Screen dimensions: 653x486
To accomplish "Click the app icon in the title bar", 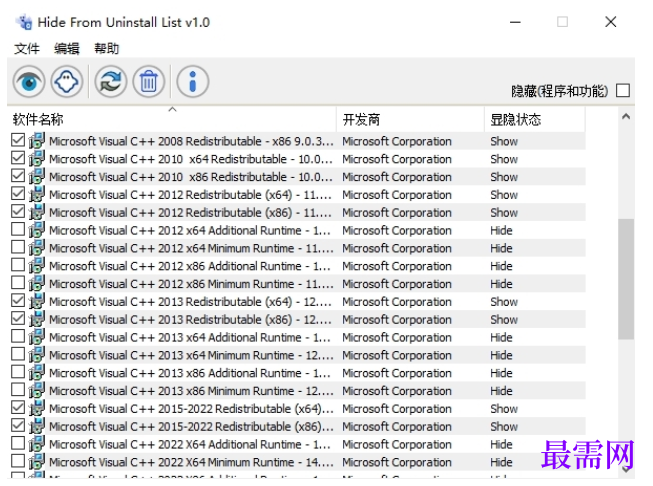I will pyautogui.click(x=24, y=22).
